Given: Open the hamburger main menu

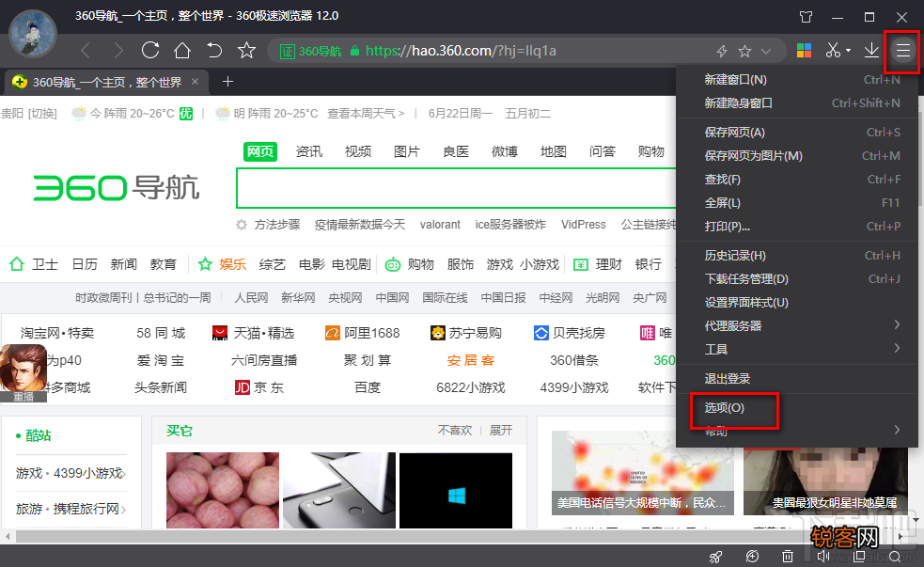Looking at the screenshot, I should point(902,51).
